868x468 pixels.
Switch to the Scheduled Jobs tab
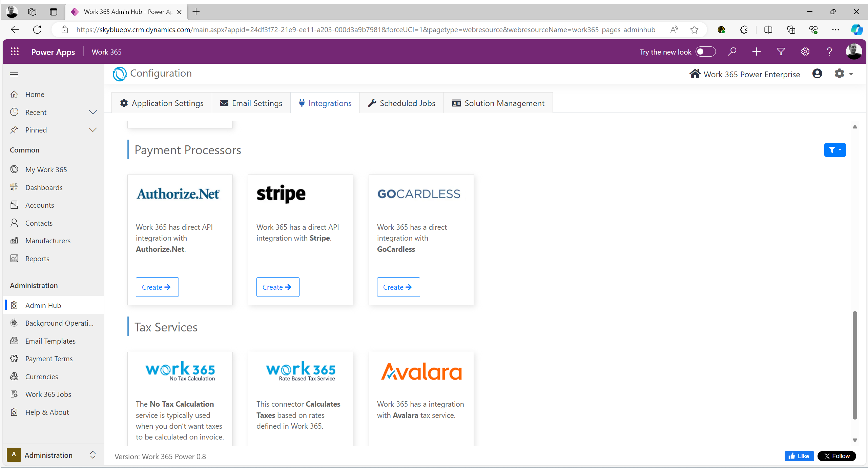pos(401,103)
